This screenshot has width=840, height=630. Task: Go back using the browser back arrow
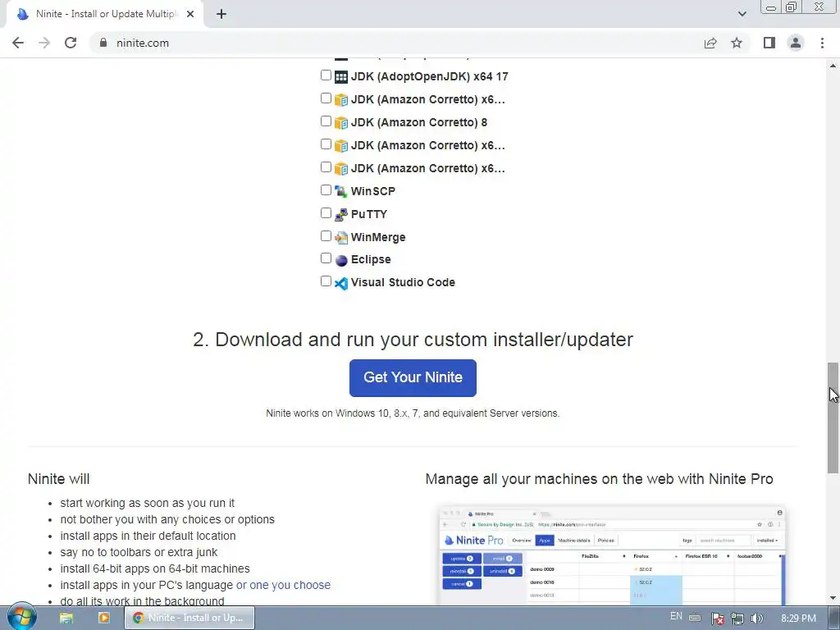click(x=18, y=43)
